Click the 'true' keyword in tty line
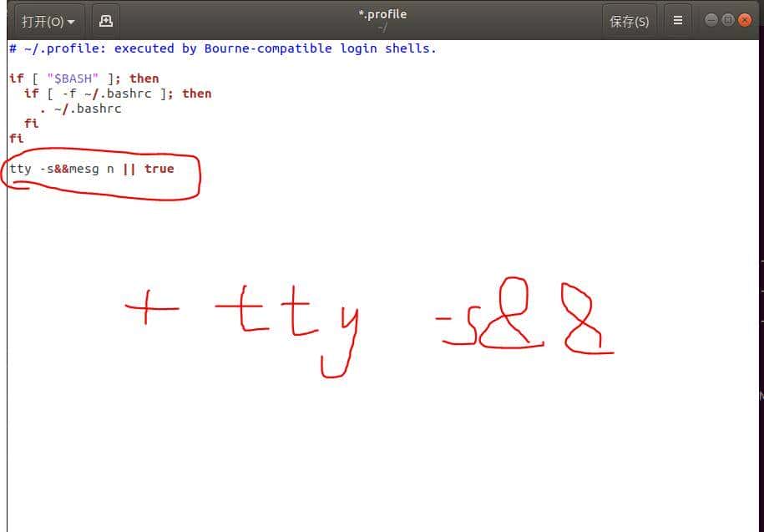The image size is (764, 532). [159, 169]
